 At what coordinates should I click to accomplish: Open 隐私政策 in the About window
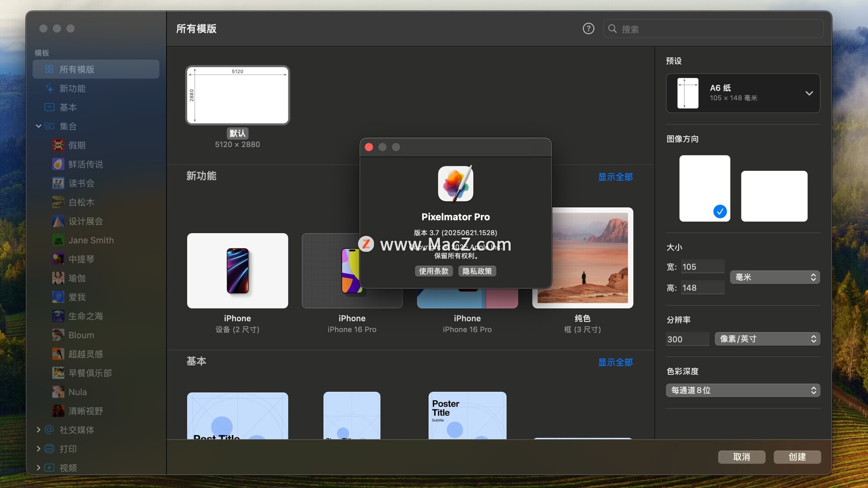coord(477,271)
